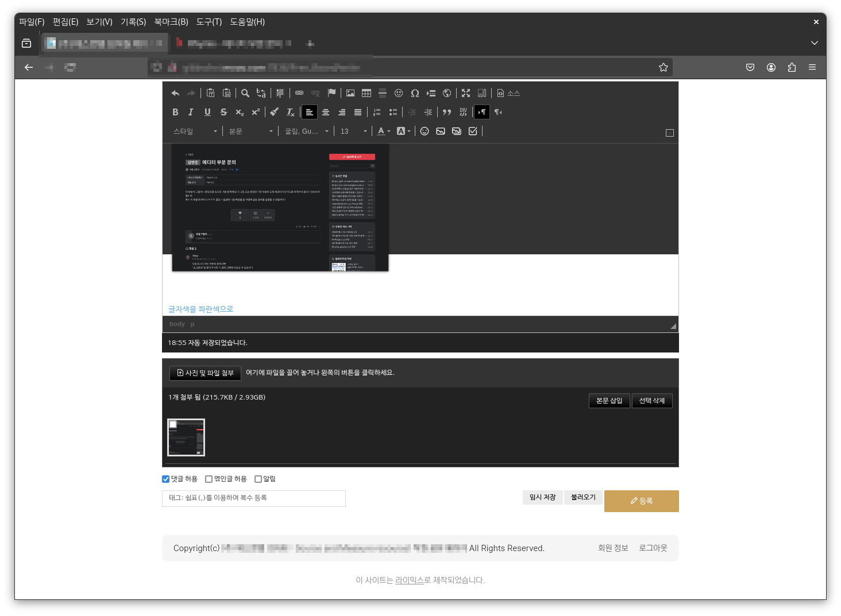Click the copy formatting paintbrush icon
The image size is (841, 616).
(x=275, y=112)
